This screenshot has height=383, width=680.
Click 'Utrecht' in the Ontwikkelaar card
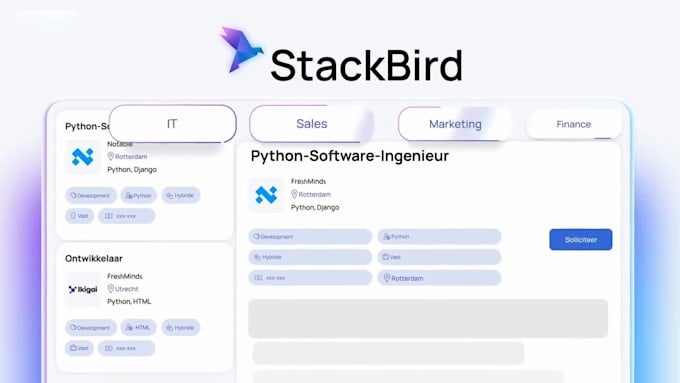[127, 289]
